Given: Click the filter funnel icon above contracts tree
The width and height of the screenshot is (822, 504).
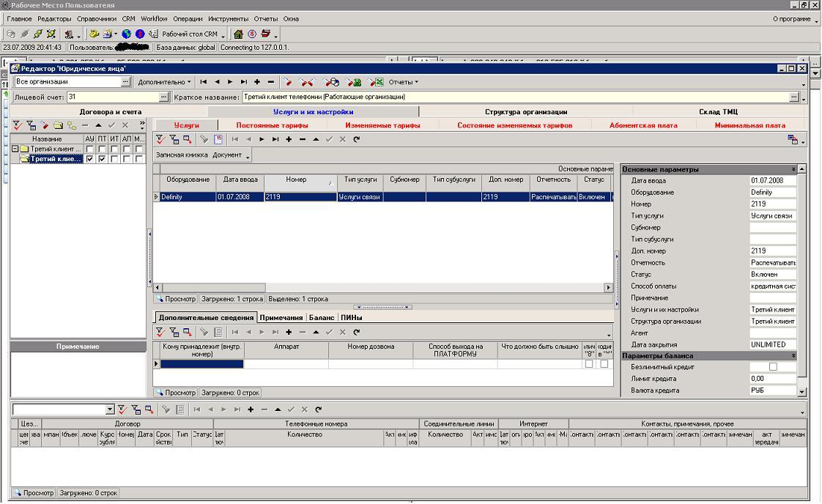Looking at the screenshot, I should (18, 125).
